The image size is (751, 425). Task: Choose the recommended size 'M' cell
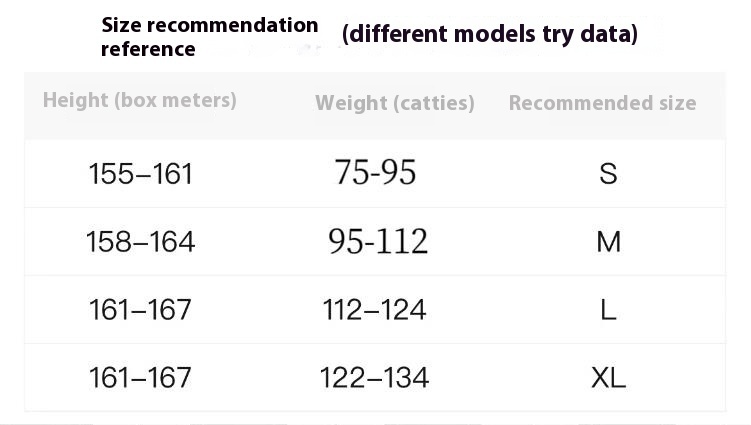point(608,242)
